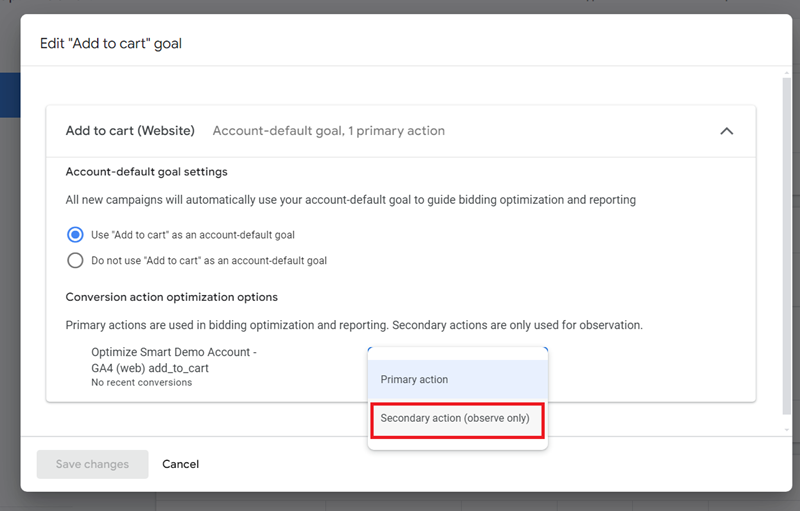
Task: Click the "Account-default goal, 1 primary action" summary
Action: tap(329, 131)
